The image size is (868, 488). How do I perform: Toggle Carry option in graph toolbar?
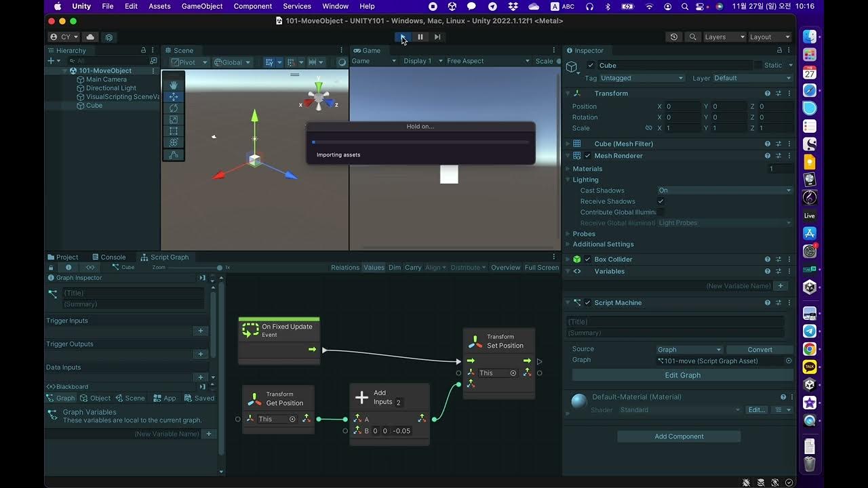(413, 267)
